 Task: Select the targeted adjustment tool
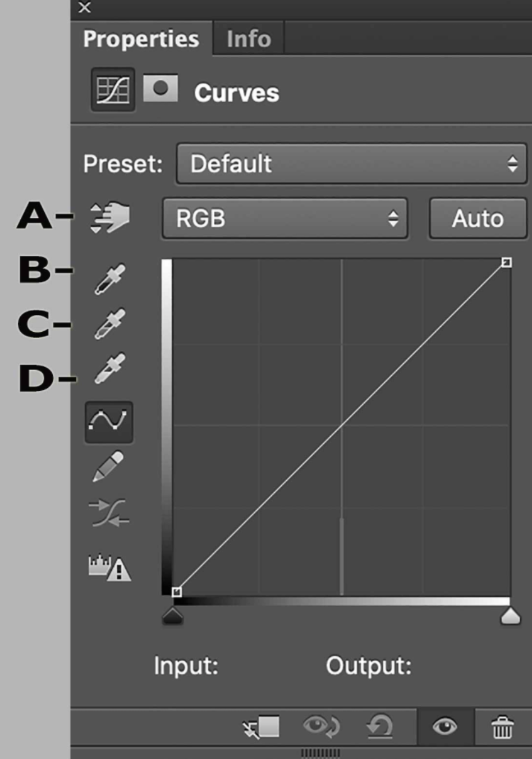coord(108,218)
